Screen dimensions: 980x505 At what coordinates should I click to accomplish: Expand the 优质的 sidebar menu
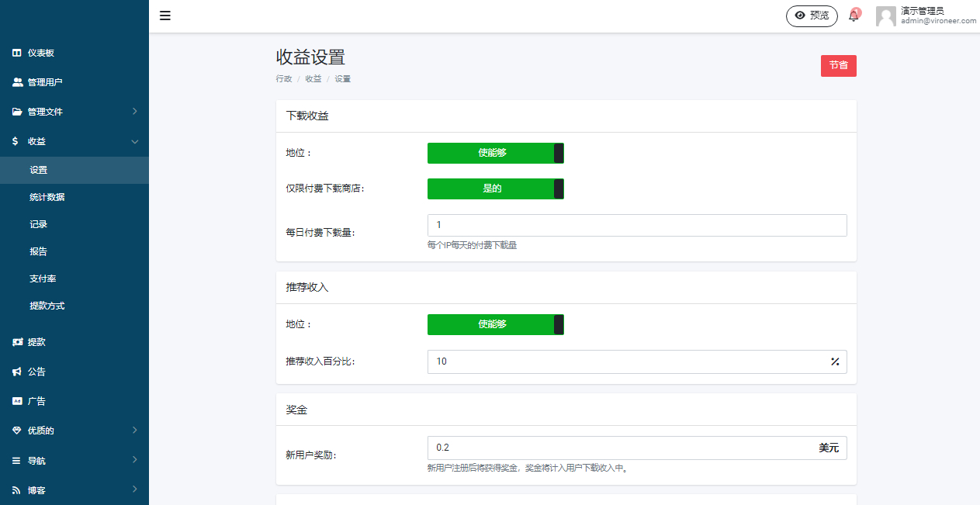point(74,431)
